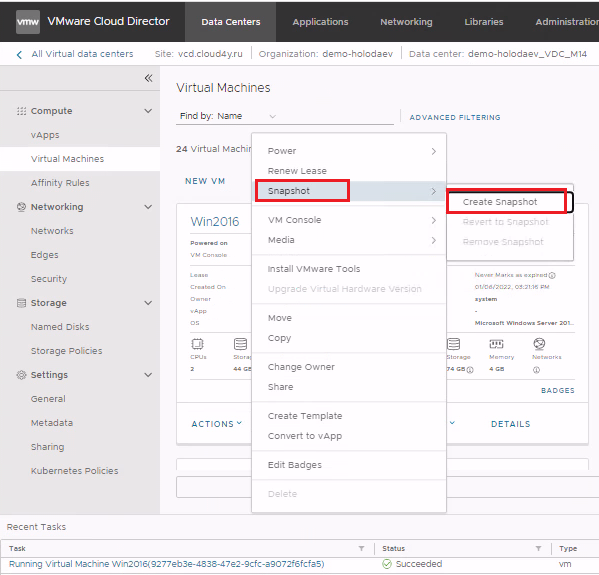The image size is (599, 575).
Task: Click the NEW VM button
Action: [x=205, y=181]
